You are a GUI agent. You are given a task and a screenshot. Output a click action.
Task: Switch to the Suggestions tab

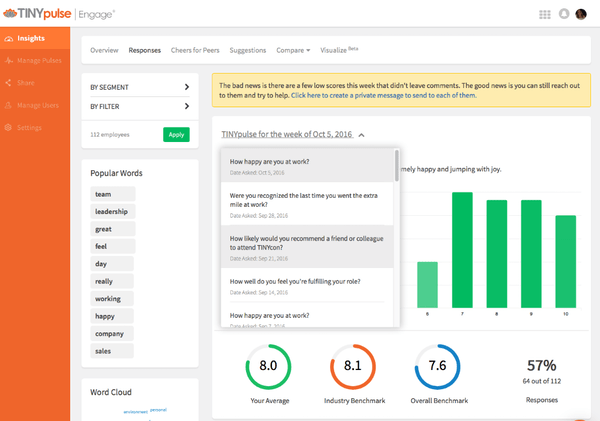pyautogui.click(x=248, y=50)
